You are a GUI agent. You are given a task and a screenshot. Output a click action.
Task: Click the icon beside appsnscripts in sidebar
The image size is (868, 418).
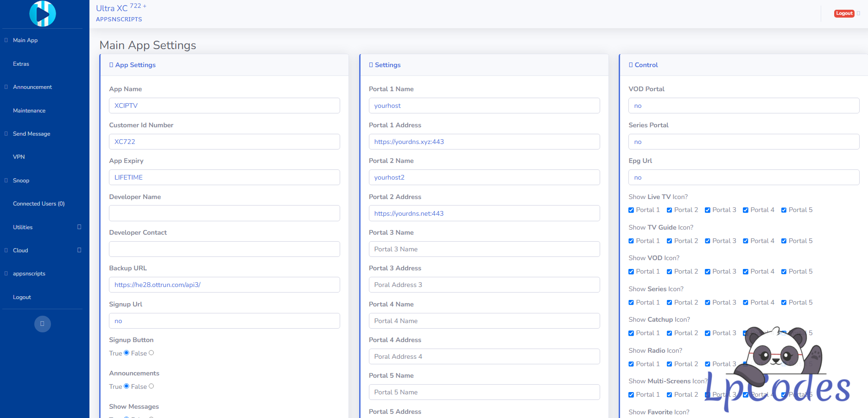pyautogui.click(x=6, y=274)
